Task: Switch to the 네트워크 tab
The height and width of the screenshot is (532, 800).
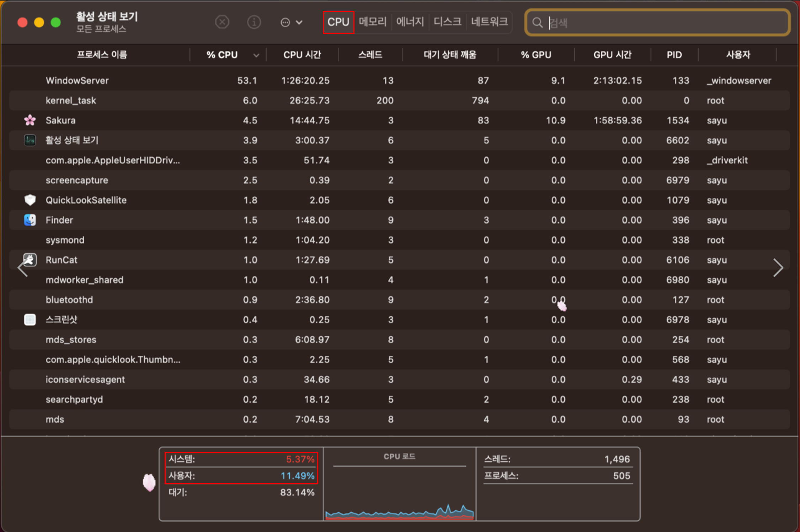Action: pyautogui.click(x=489, y=22)
